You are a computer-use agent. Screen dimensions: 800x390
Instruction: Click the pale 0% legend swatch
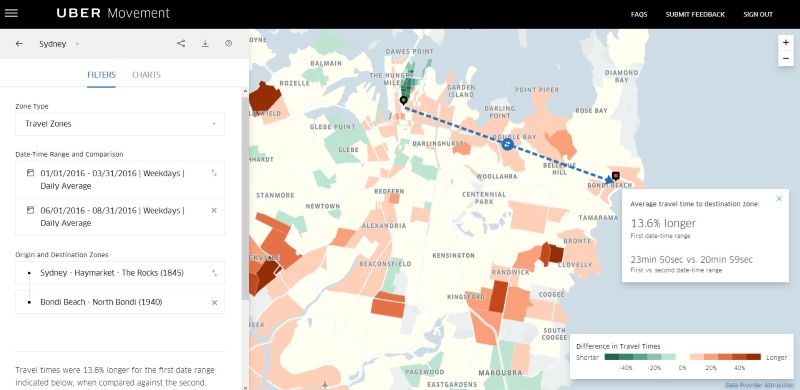[x=682, y=357]
